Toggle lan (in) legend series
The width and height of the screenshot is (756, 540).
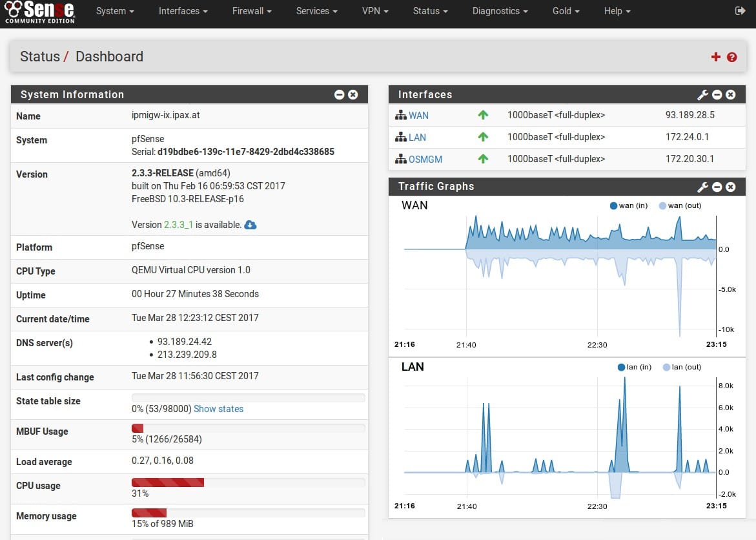(x=634, y=368)
